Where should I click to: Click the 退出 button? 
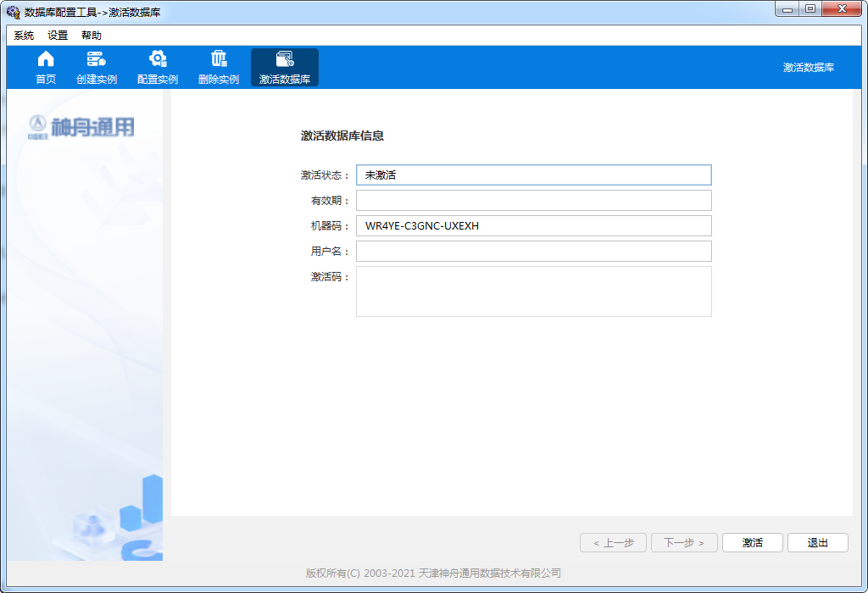coord(817,543)
